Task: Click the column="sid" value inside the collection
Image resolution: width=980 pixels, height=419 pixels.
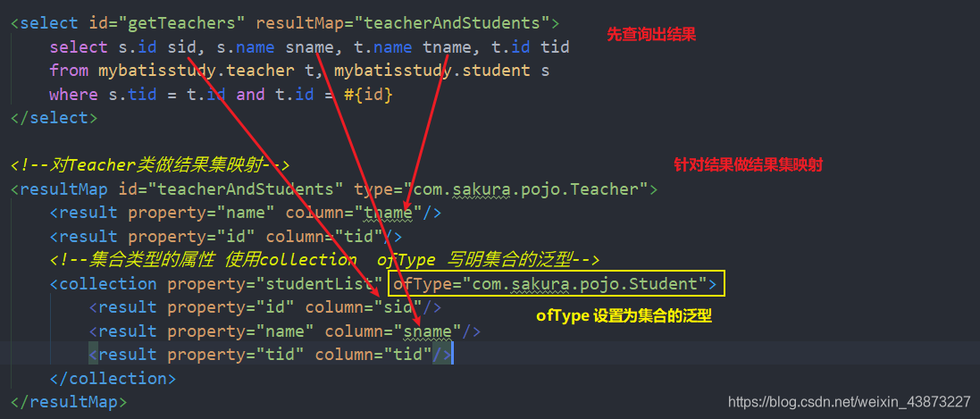Action: tap(364, 307)
